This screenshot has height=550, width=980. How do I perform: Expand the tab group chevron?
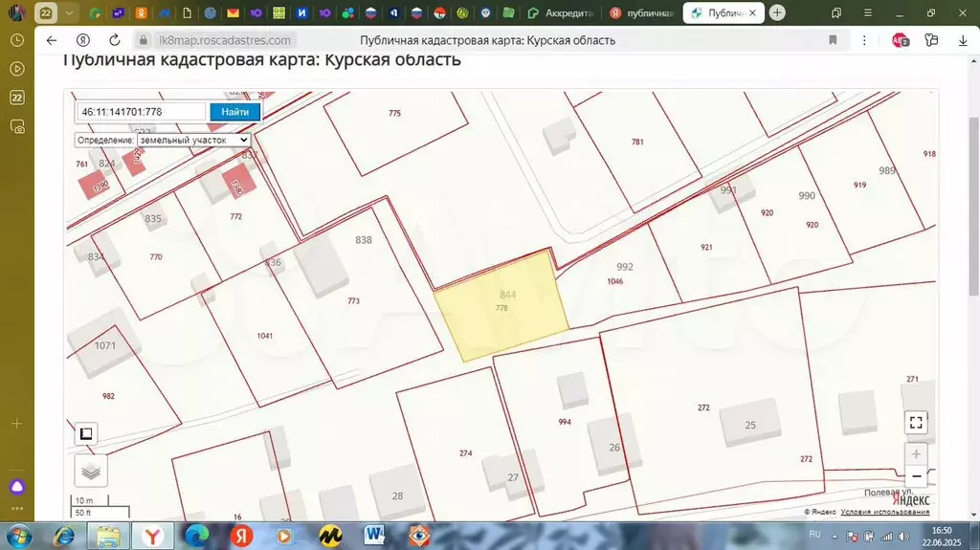[69, 12]
